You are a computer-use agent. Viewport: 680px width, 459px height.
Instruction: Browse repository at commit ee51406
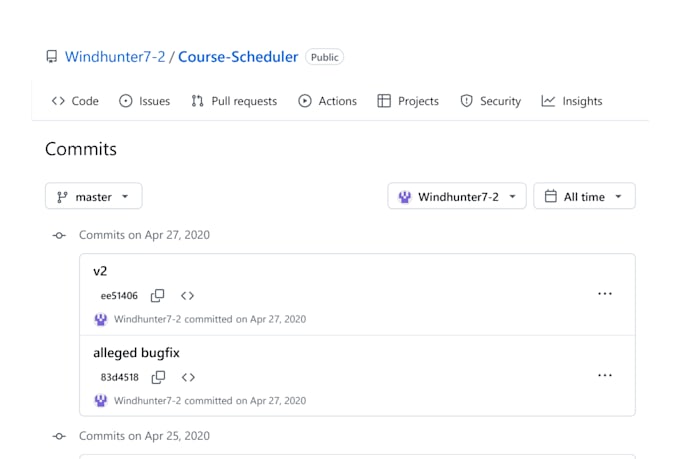pyautogui.click(x=187, y=296)
